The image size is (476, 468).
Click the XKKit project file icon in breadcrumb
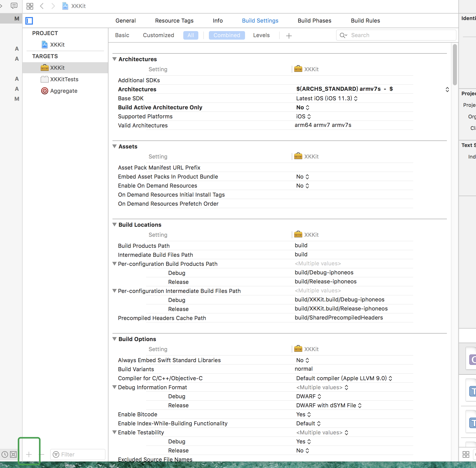click(x=65, y=6)
